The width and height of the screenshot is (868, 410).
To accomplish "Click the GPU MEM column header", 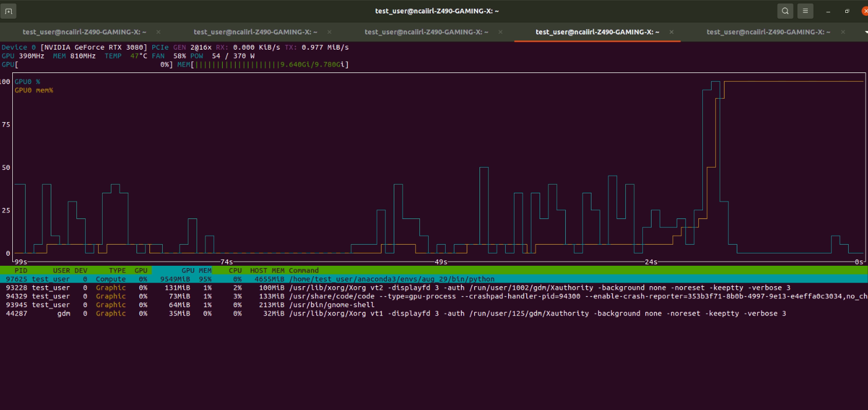I will point(197,270).
